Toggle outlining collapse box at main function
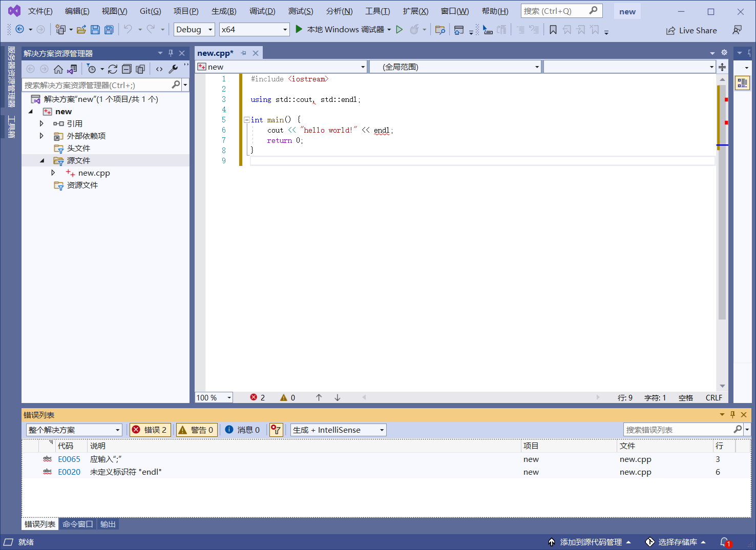Screen dimensions: 756x550 tap(246, 120)
